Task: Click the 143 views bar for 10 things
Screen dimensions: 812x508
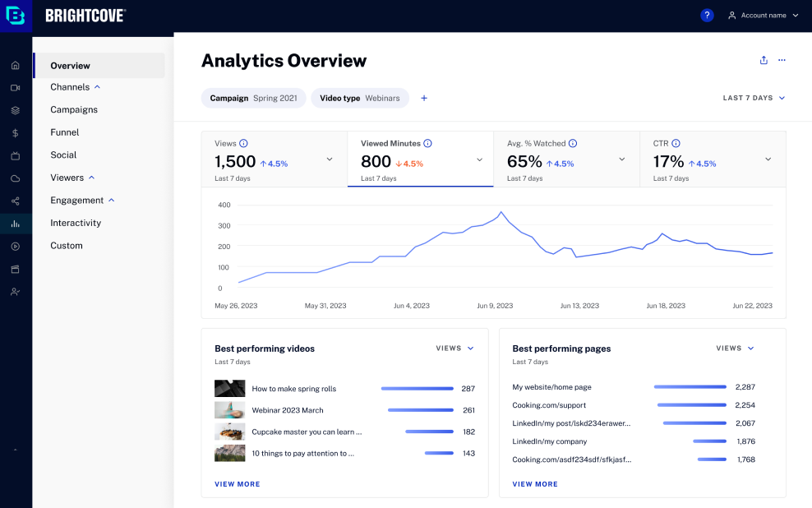Action: (x=439, y=453)
